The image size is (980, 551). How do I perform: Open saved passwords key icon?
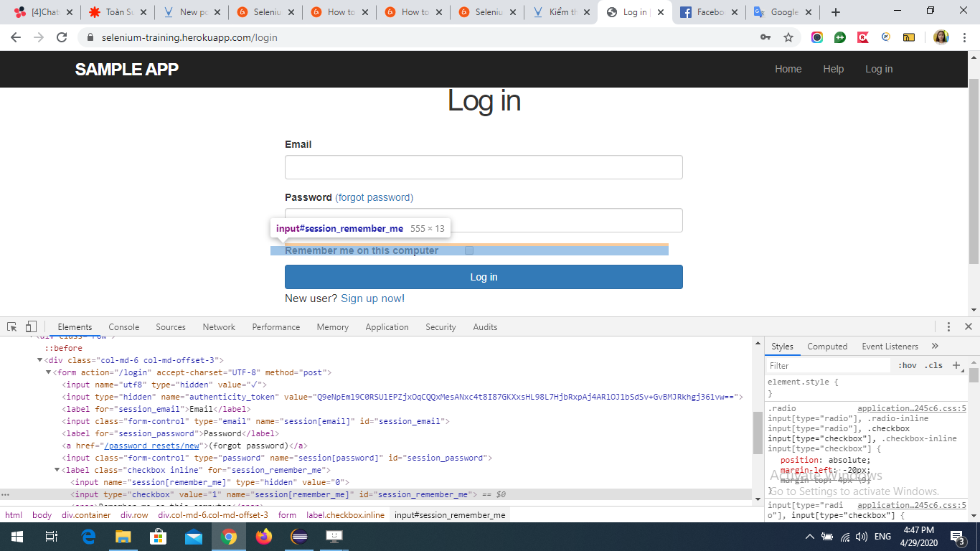pyautogui.click(x=765, y=37)
